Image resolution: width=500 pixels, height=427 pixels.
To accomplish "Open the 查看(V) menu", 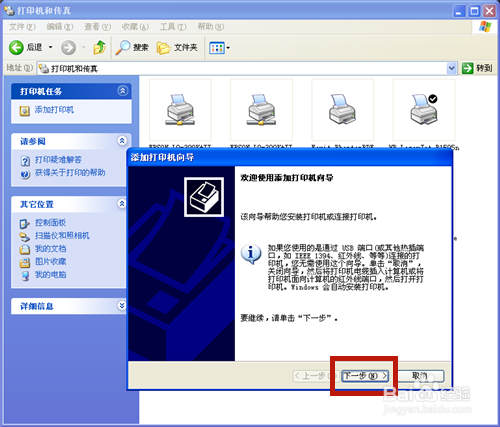I will [97, 27].
